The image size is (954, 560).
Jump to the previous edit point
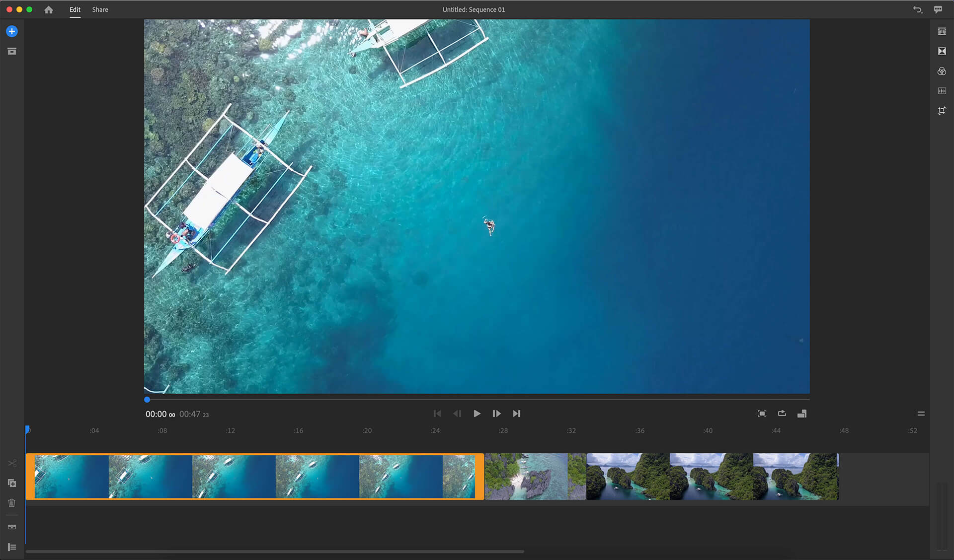(x=437, y=414)
